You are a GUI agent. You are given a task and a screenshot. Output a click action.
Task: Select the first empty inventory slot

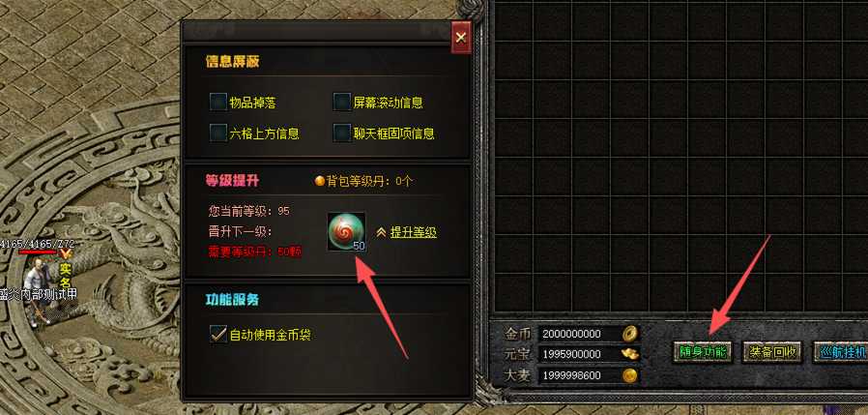[513, 21]
